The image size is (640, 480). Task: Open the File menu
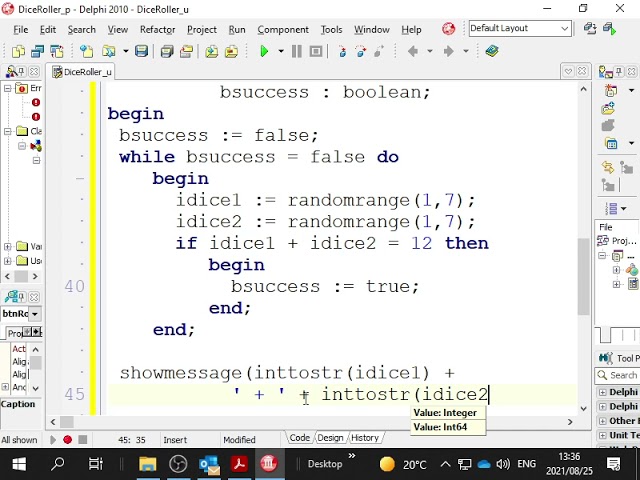[20, 29]
